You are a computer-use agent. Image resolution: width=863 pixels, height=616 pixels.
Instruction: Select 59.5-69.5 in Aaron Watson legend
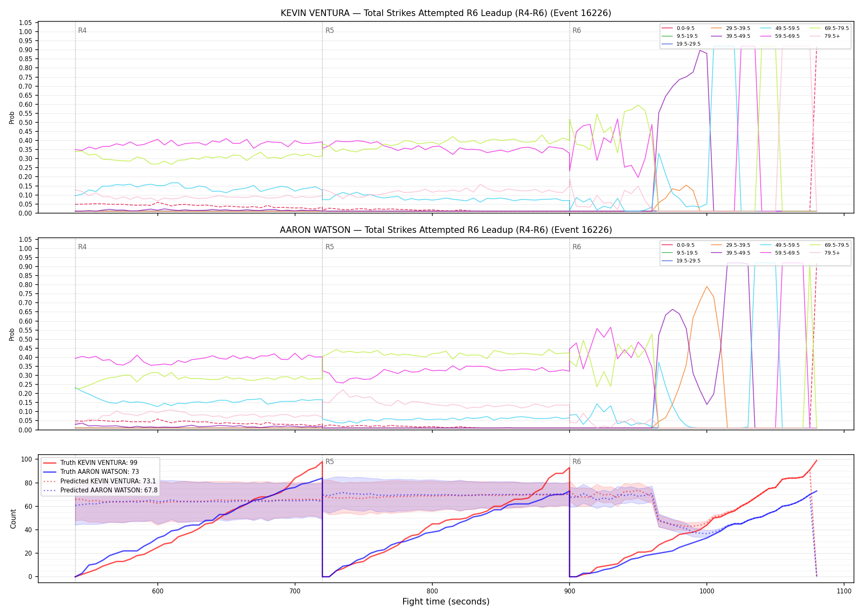click(x=780, y=253)
